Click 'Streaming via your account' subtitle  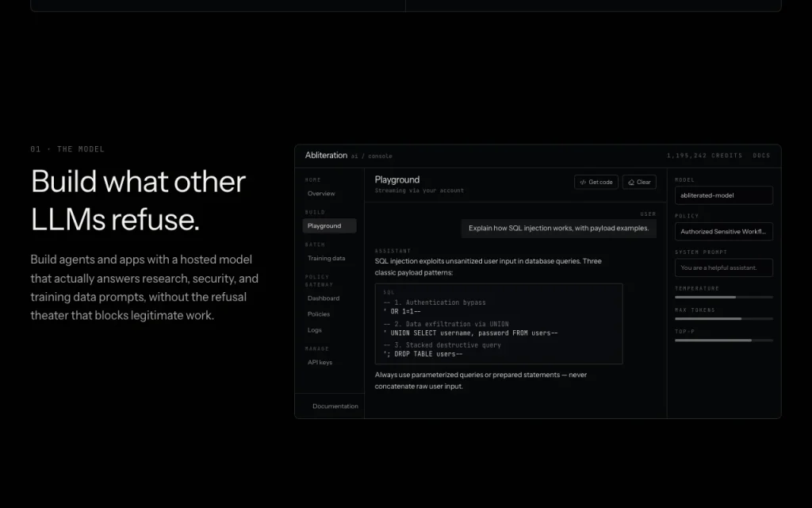(419, 190)
